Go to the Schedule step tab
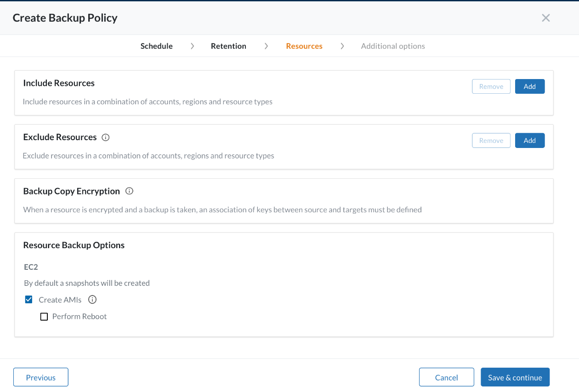Screen dimensions: 579x392 coord(157,46)
